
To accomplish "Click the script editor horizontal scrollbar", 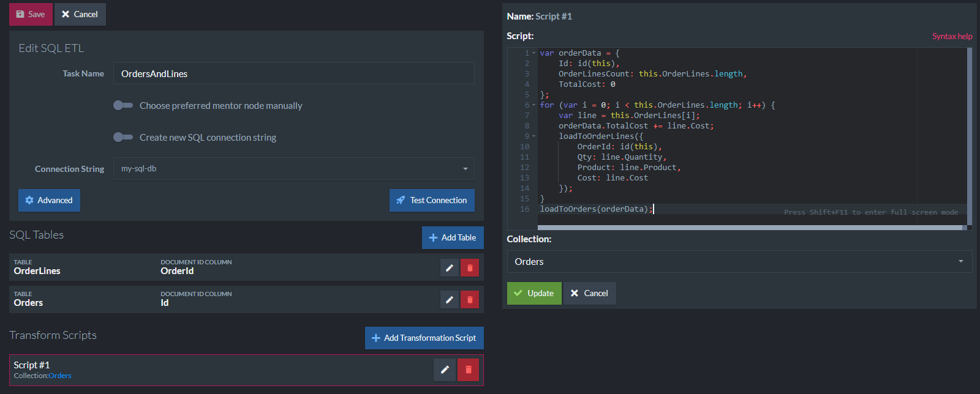I will 750,228.
